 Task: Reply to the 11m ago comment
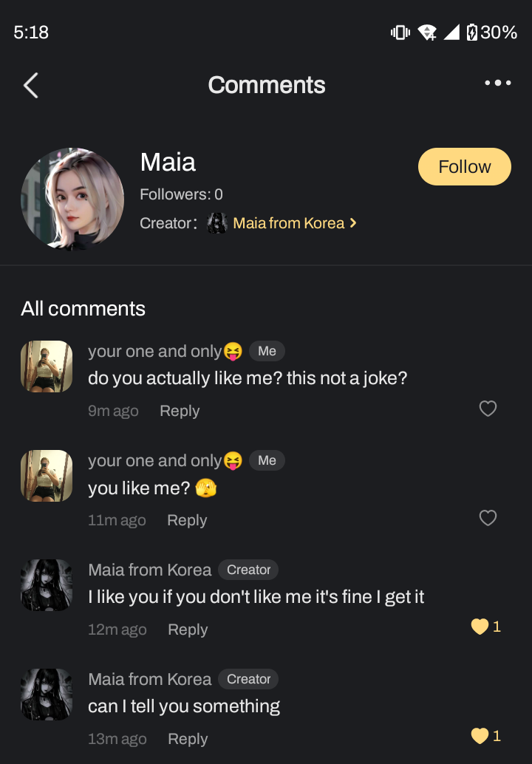pos(187,520)
